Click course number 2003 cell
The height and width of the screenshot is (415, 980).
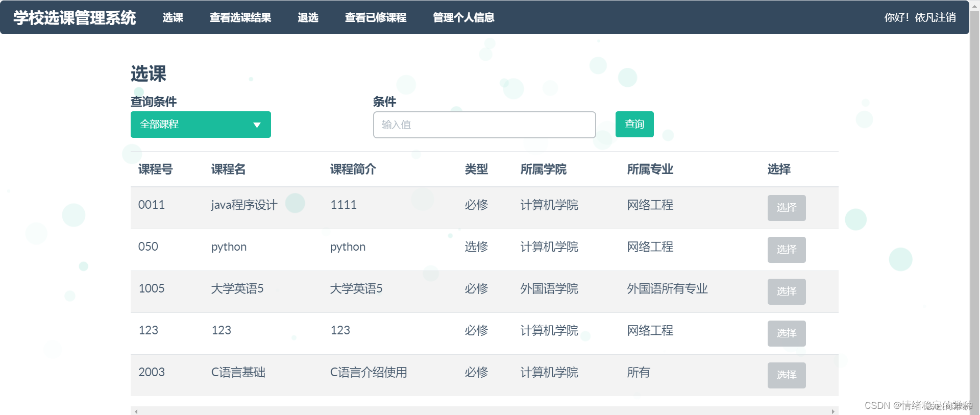[x=152, y=372]
